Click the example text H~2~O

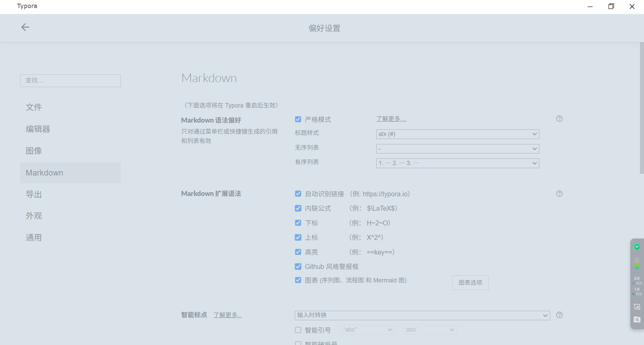tap(377, 223)
